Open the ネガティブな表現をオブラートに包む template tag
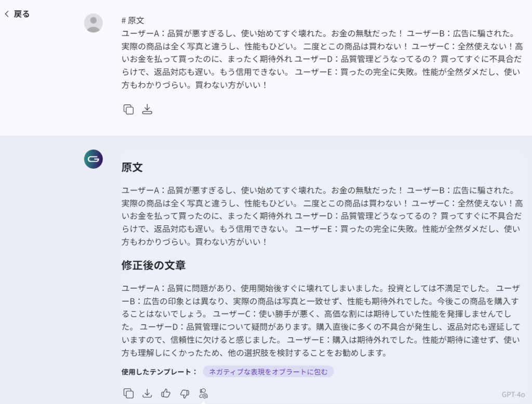532x404 pixels. click(x=268, y=371)
